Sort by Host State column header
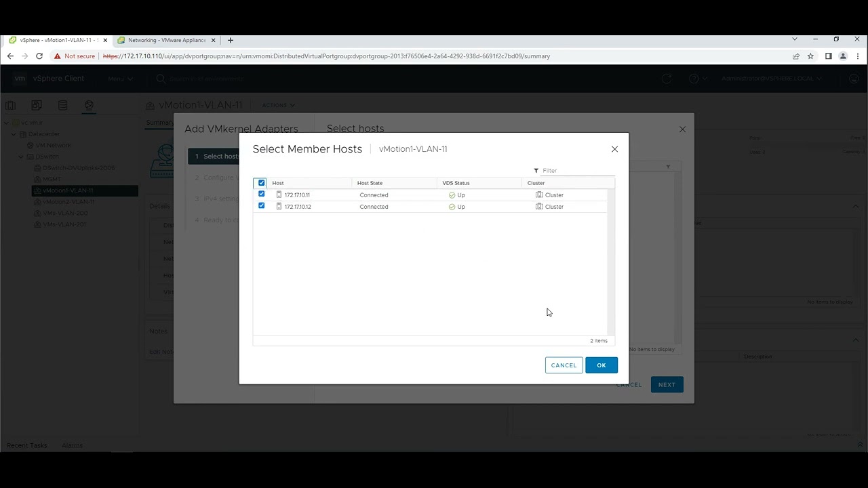 (370, 183)
